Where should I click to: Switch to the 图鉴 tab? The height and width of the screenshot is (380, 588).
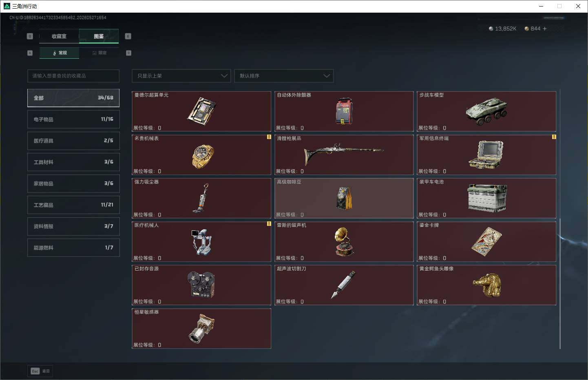coord(99,36)
